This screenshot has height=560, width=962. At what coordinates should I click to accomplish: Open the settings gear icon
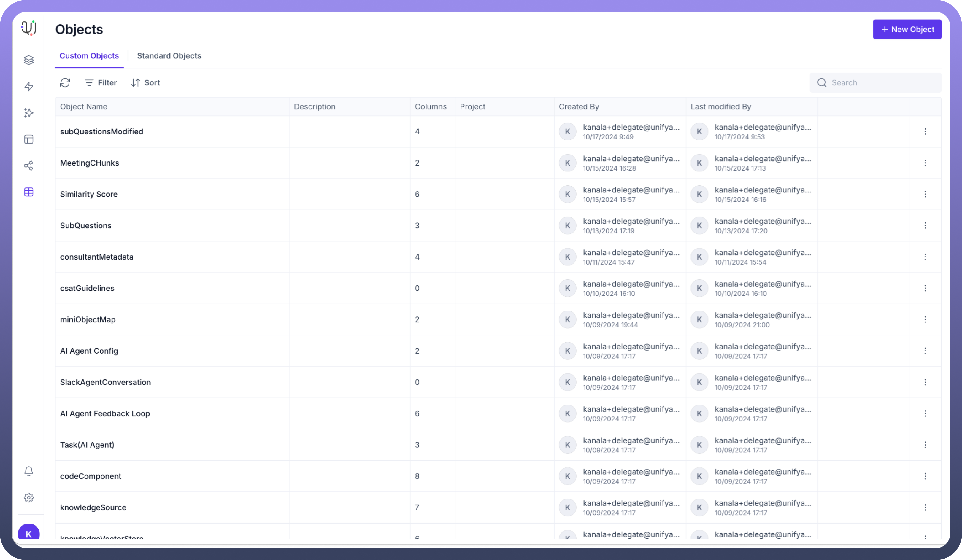[x=28, y=497]
